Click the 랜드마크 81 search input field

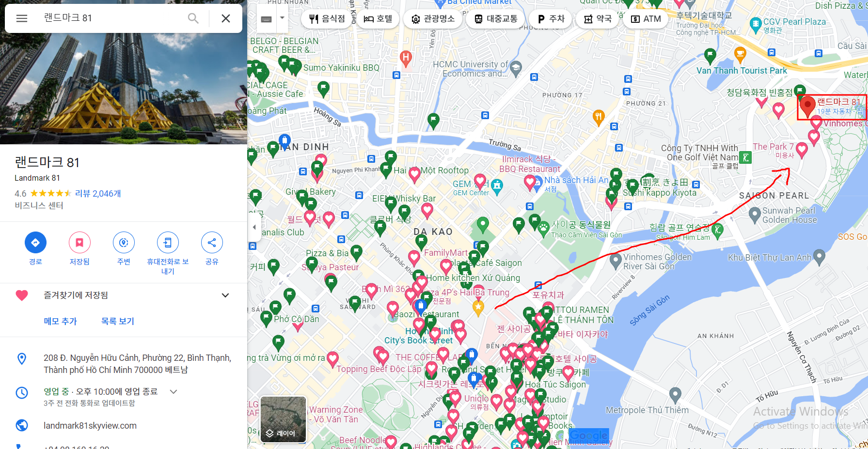click(111, 18)
